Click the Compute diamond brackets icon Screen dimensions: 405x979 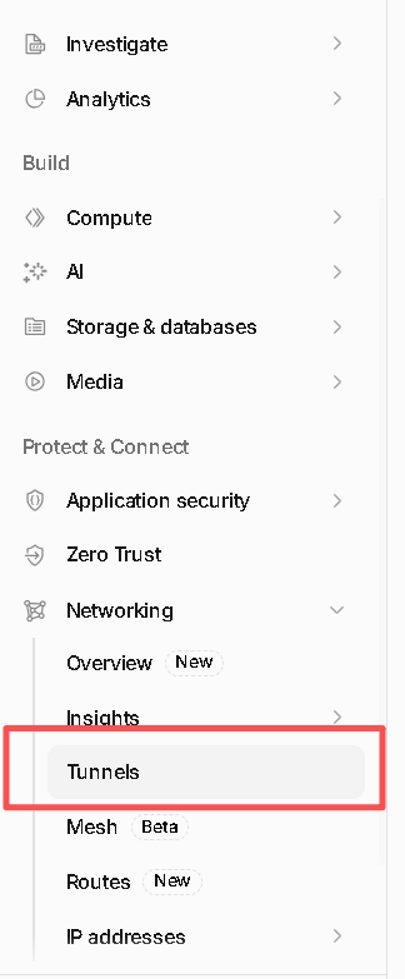34,217
